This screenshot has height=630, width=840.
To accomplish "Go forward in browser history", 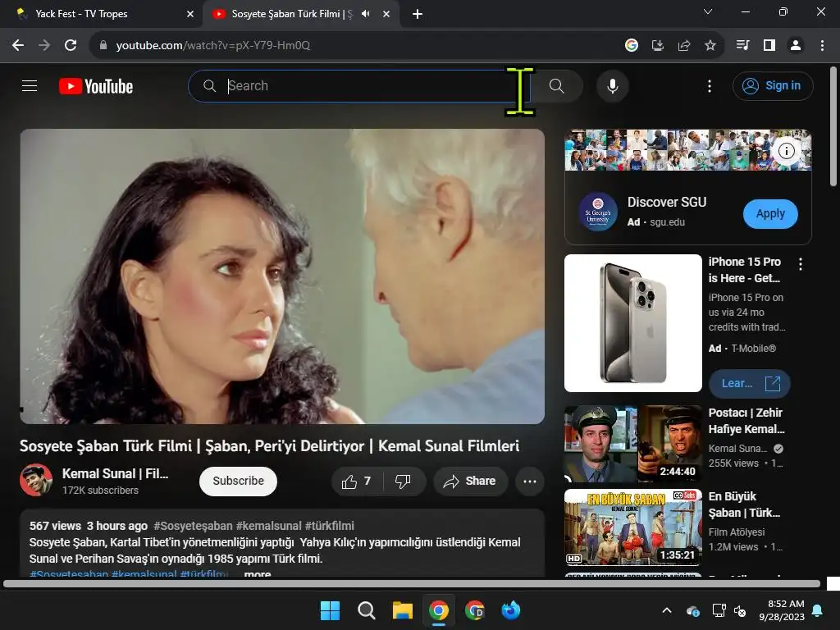I will (44, 45).
